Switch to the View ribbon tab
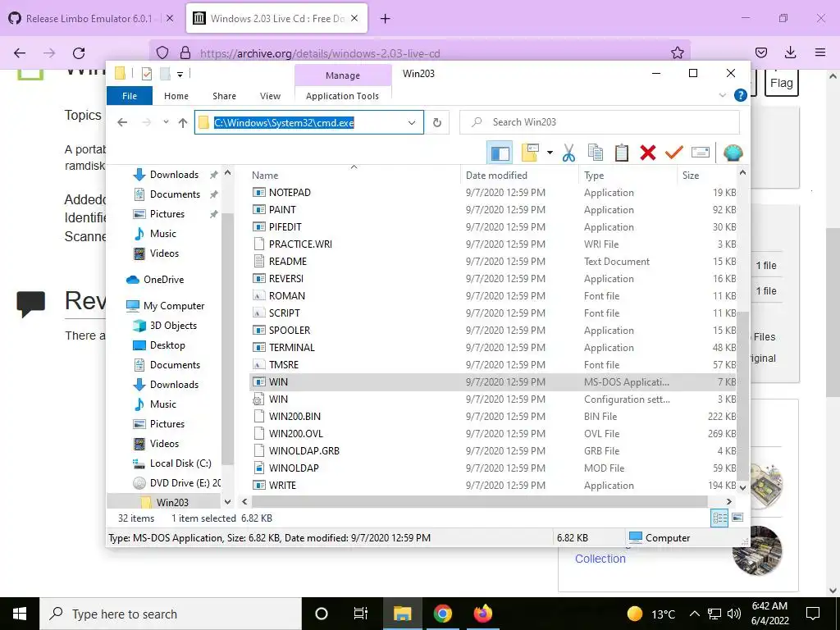Screen dimensions: 840x630 click(270, 96)
